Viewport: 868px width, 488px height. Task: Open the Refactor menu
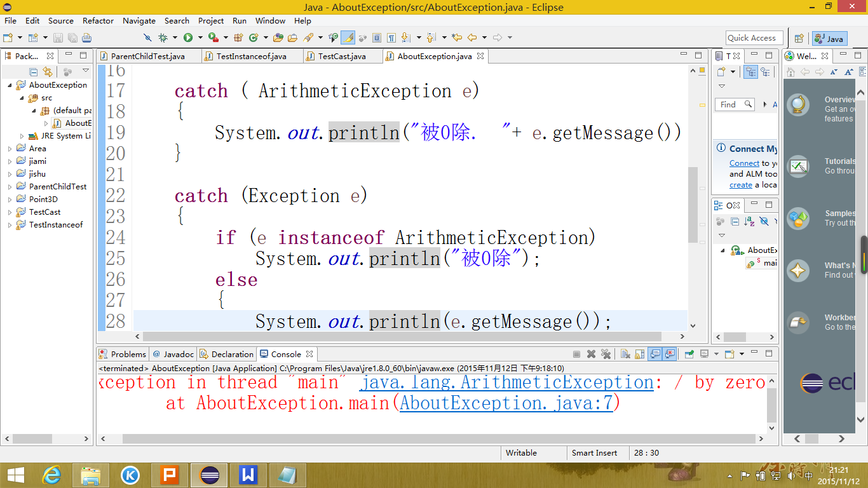[x=98, y=21]
